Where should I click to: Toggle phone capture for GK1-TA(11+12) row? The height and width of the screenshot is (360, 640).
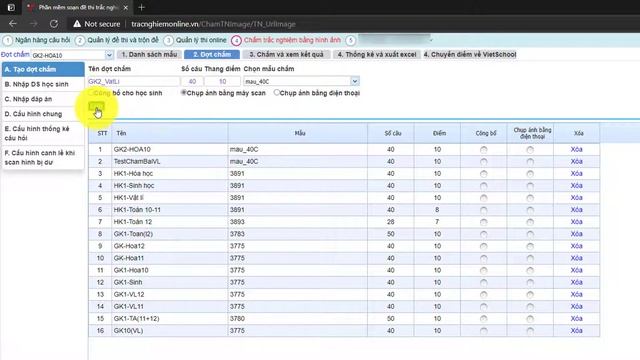pos(530,319)
